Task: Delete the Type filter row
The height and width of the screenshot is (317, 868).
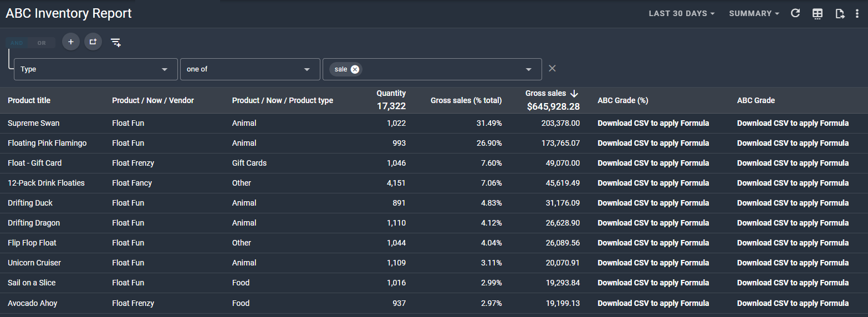Action: pos(552,68)
